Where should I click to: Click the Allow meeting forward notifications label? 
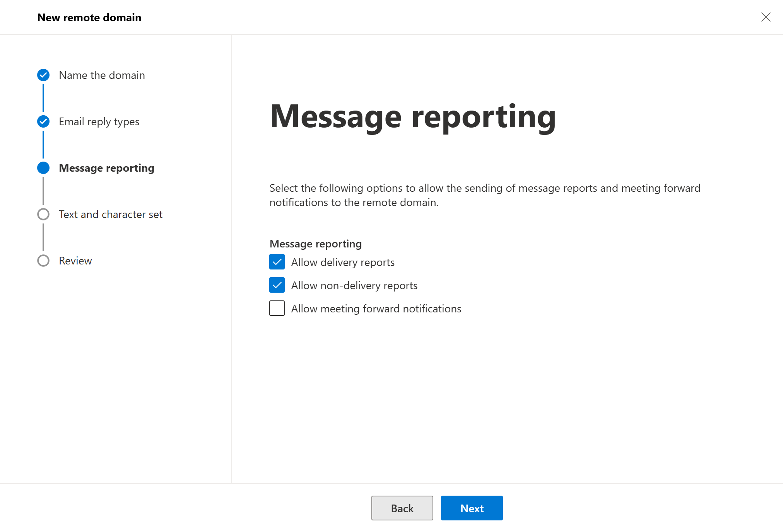pyautogui.click(x=376, y=309)
